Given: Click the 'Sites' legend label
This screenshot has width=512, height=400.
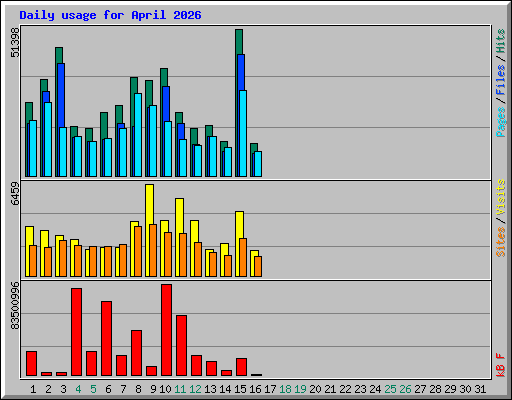Looking at the screenshot, I should 501,242.
